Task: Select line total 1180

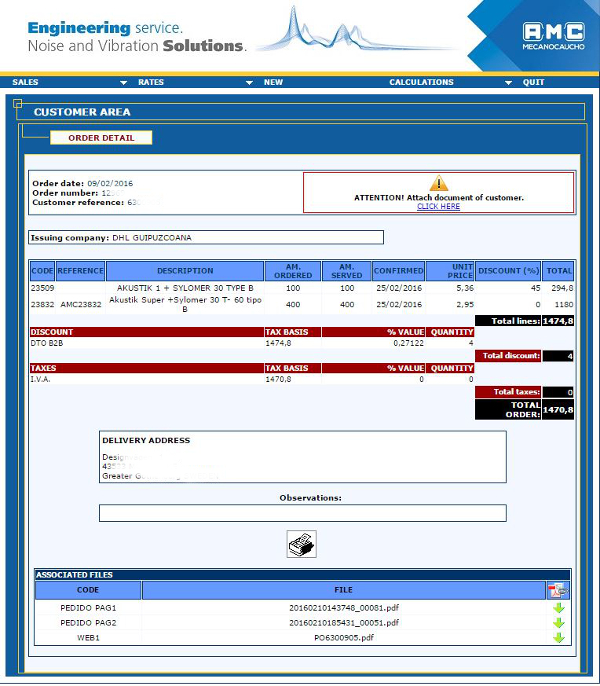Action: (x=564, y=304)
